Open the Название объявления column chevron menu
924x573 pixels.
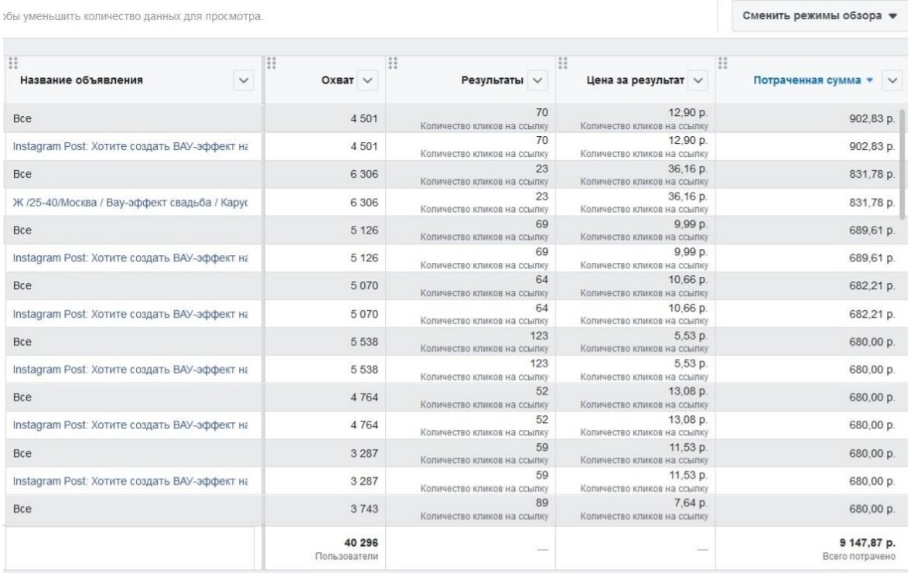[245, 79]
